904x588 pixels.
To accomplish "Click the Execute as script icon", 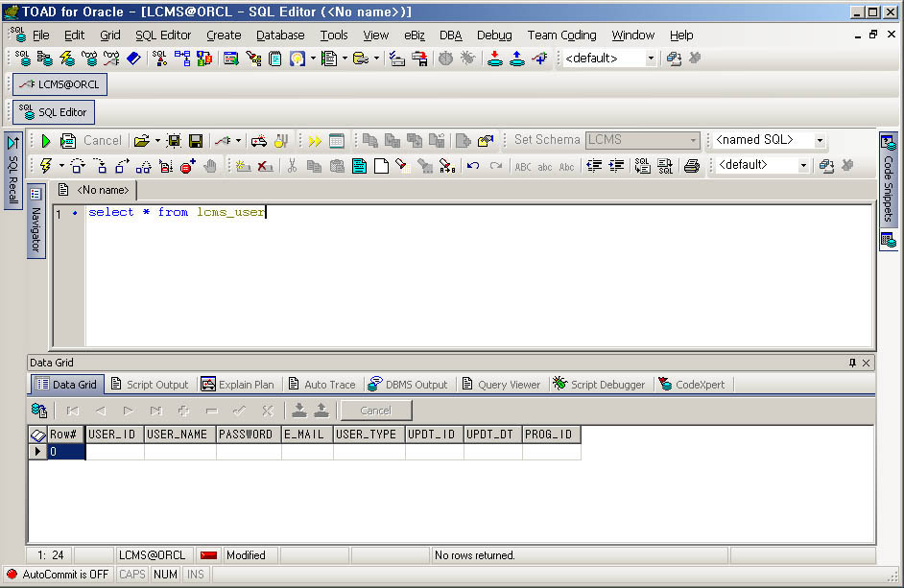I will (68, 141).
